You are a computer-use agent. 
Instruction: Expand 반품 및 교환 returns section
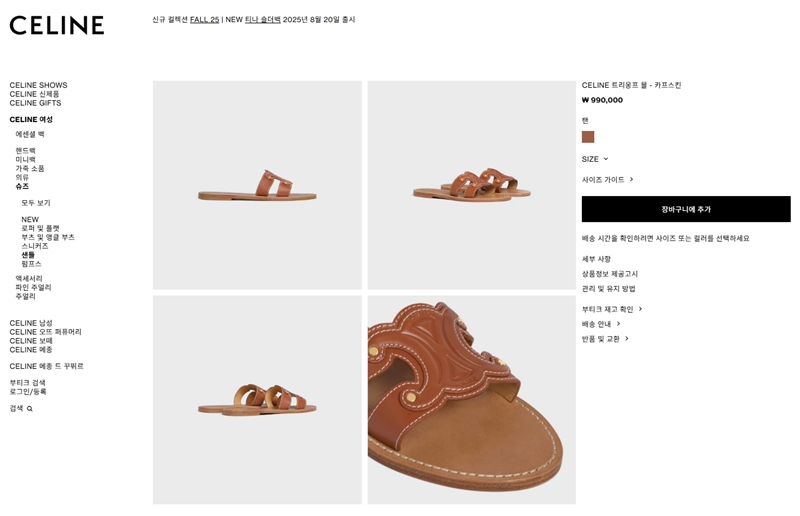point(604,339)
